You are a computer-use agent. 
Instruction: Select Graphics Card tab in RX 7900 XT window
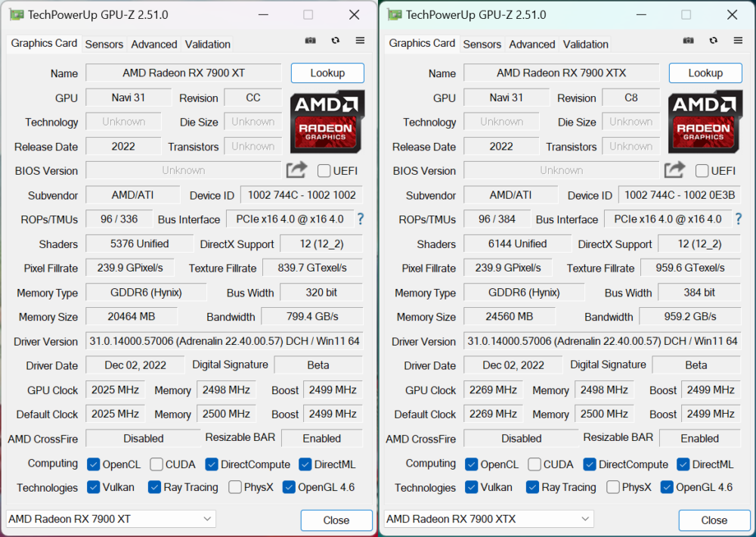44,43
